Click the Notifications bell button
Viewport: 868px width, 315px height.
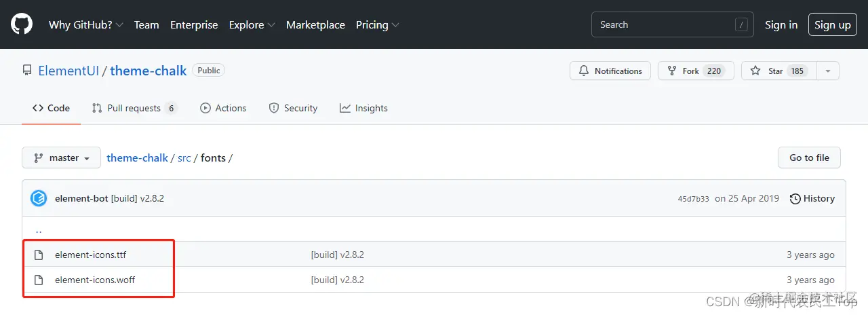(610, 71)
